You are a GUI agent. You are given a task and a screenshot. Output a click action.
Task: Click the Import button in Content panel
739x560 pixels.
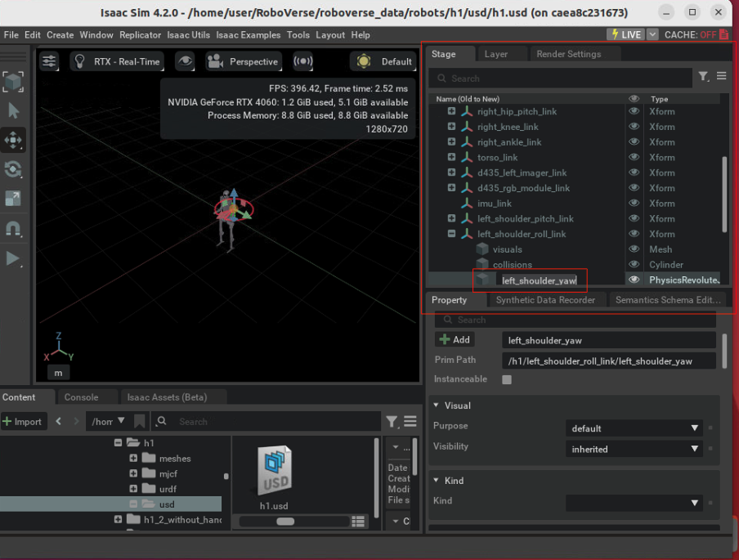(x=23, y=421)
